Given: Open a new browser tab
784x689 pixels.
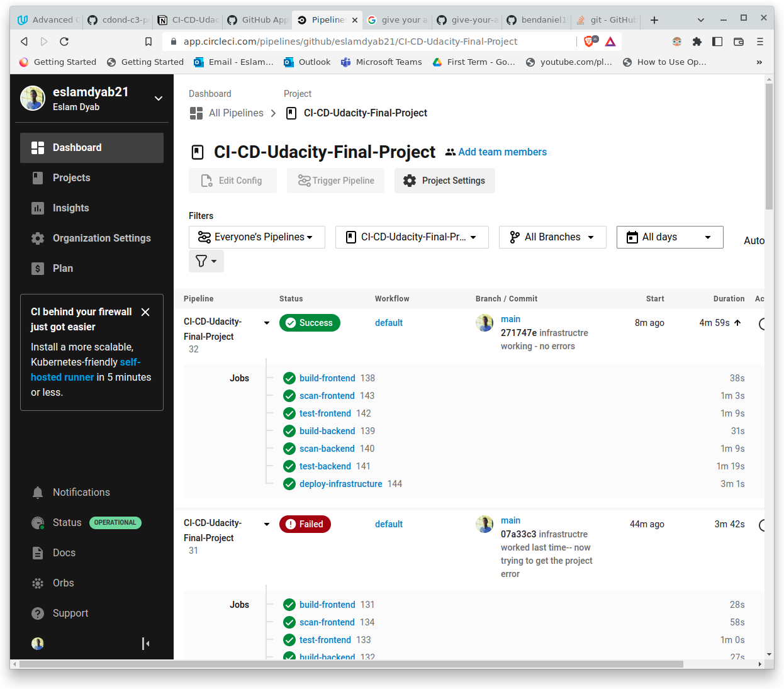Looking at the screenshot, I should tap(654, 20).
